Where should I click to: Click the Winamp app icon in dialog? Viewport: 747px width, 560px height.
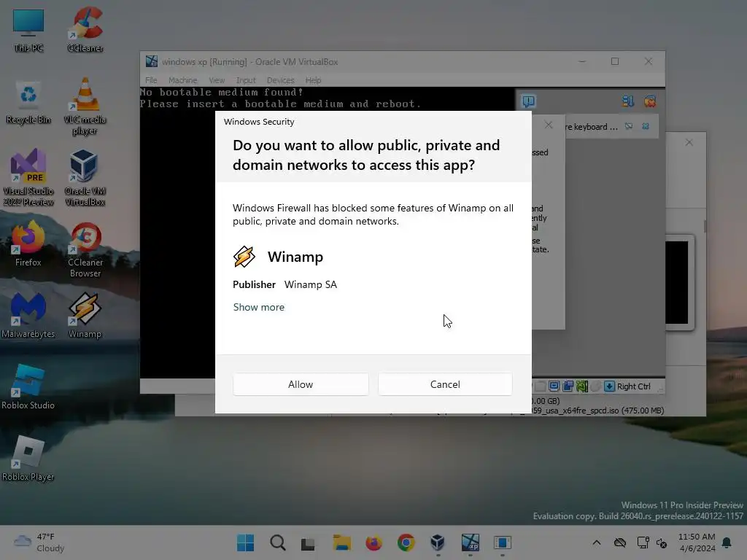tap(244, 257)
